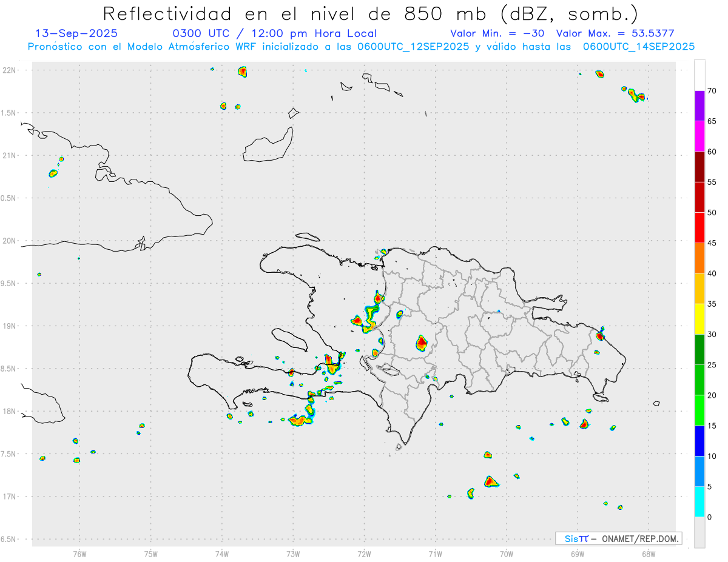Click the "75W" longitude label
Viewport: 728px width, 562px height.
point(151,554)
